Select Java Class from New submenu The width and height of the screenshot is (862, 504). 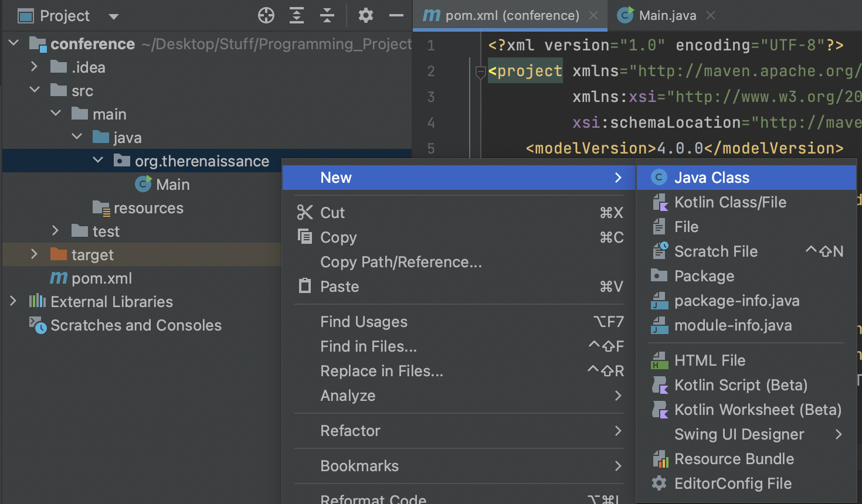(x=711, y=178)
